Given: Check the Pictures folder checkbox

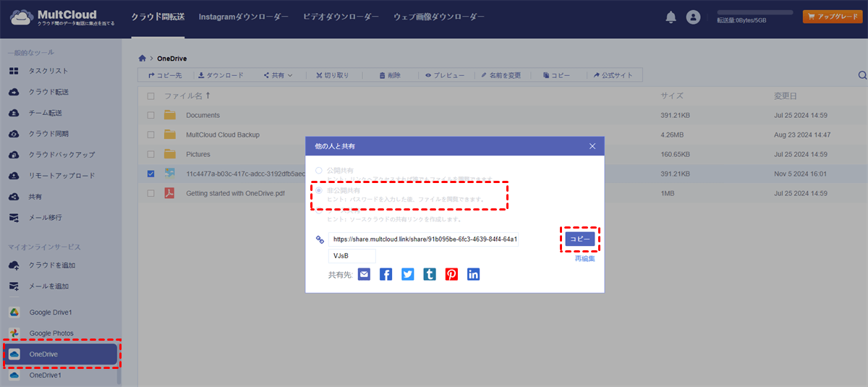Looking at the screenshot, I should (150, 154).
